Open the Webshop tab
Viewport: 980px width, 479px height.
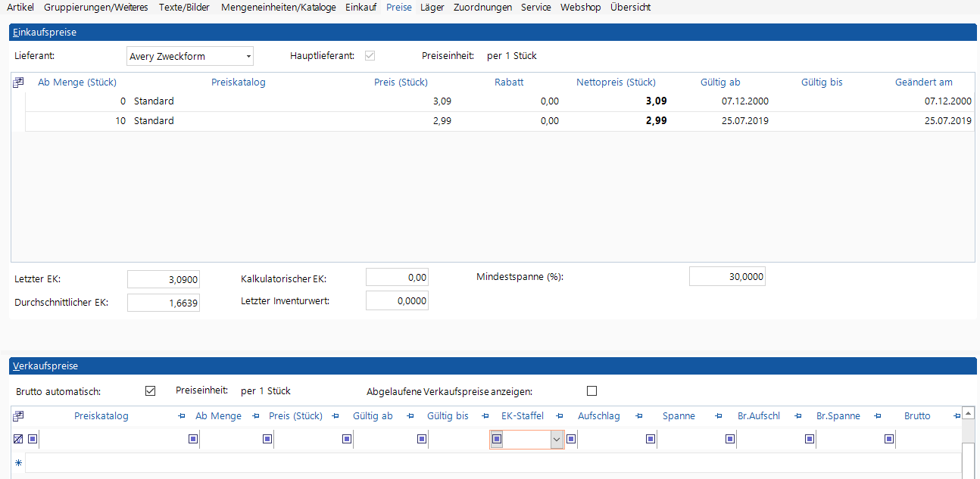(x=580, y=7)
